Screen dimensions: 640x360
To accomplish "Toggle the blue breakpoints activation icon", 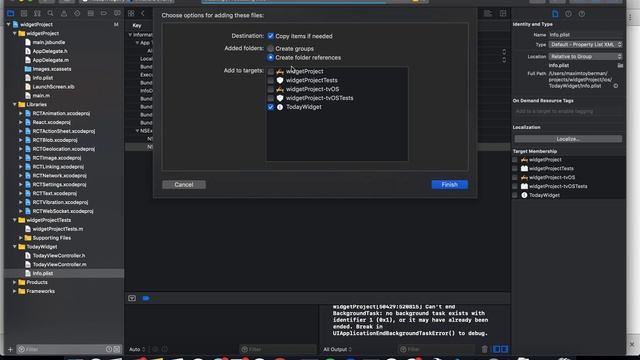I will click(146, 298).
